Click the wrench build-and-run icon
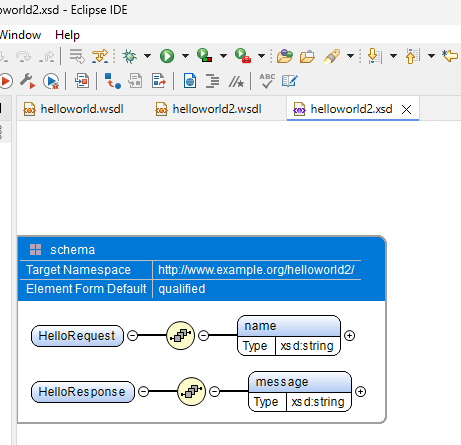461x445 pixels. coord(27,81)
